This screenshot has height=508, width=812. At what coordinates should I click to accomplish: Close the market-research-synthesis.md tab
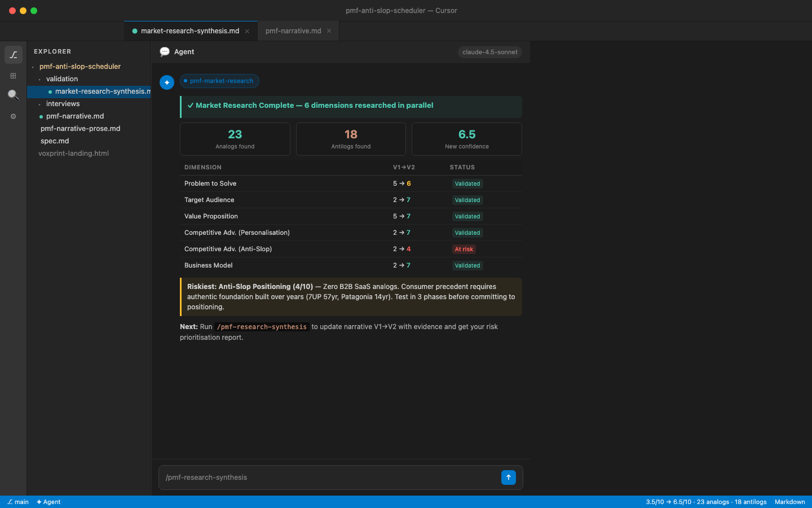tap(247, 31)
